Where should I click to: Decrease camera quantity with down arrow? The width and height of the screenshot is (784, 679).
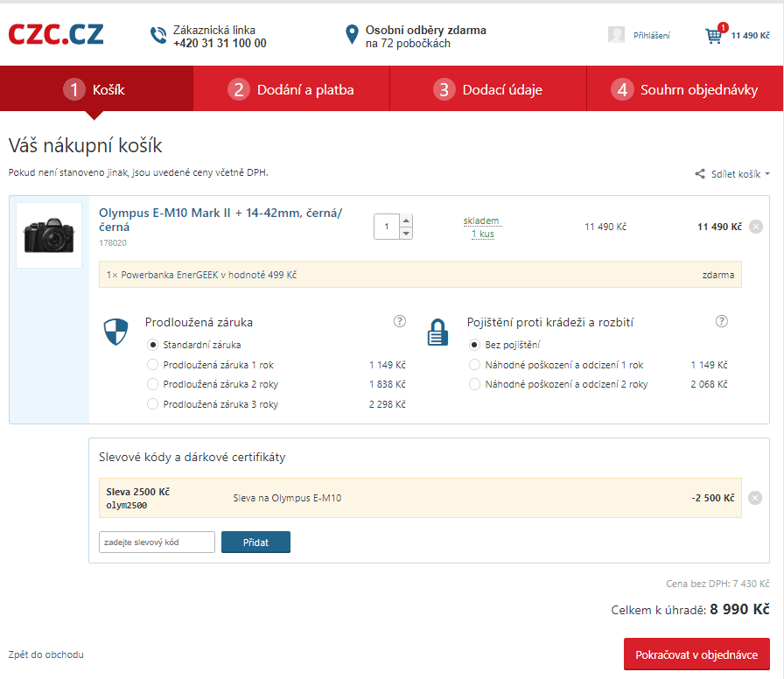coord(406,233)
